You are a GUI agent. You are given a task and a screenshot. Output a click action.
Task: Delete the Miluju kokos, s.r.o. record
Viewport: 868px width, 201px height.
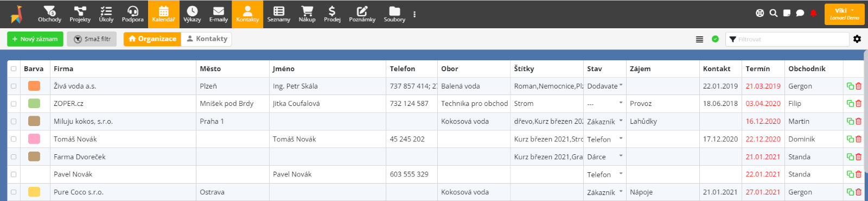[x=858, y=122]
